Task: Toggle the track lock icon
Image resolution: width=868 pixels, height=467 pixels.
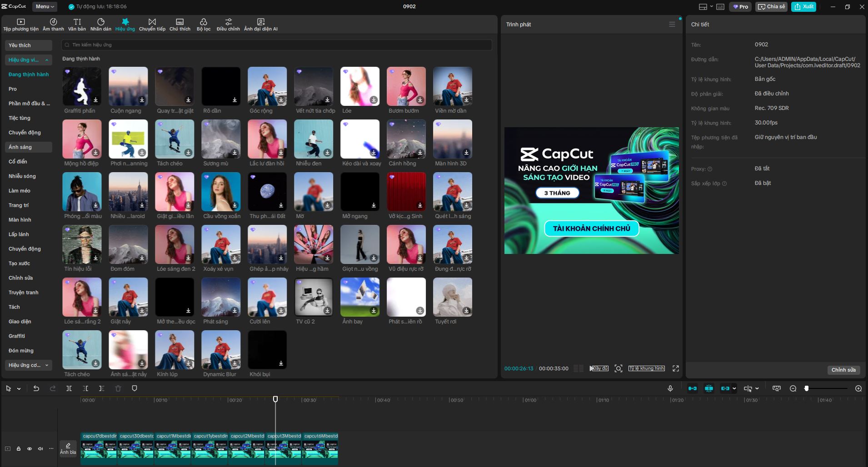Action: point(19,449)
